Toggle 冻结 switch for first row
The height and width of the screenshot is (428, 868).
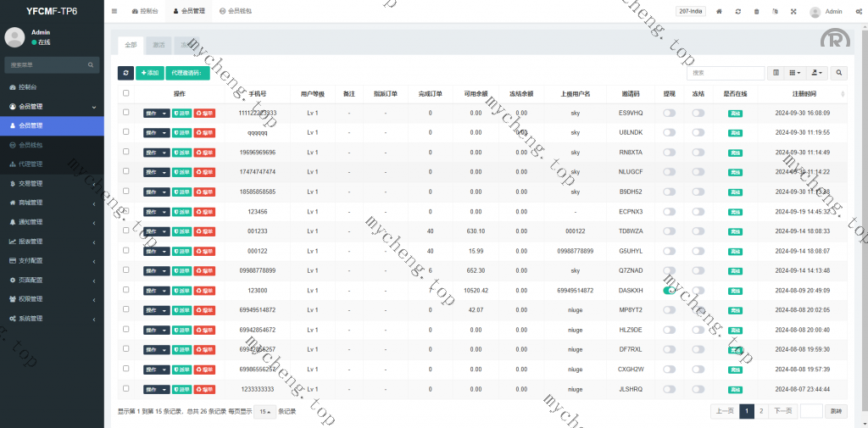[x=698, y=113]
